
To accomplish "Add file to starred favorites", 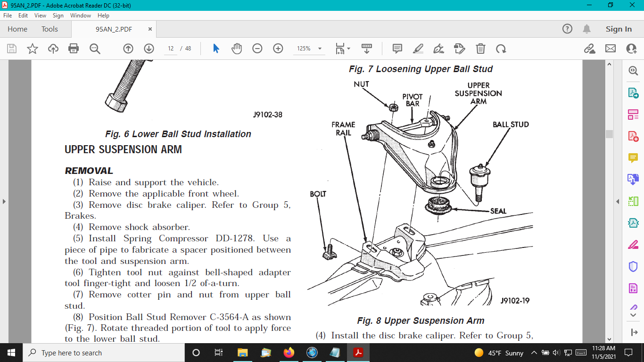I will (x=32, y=49).
